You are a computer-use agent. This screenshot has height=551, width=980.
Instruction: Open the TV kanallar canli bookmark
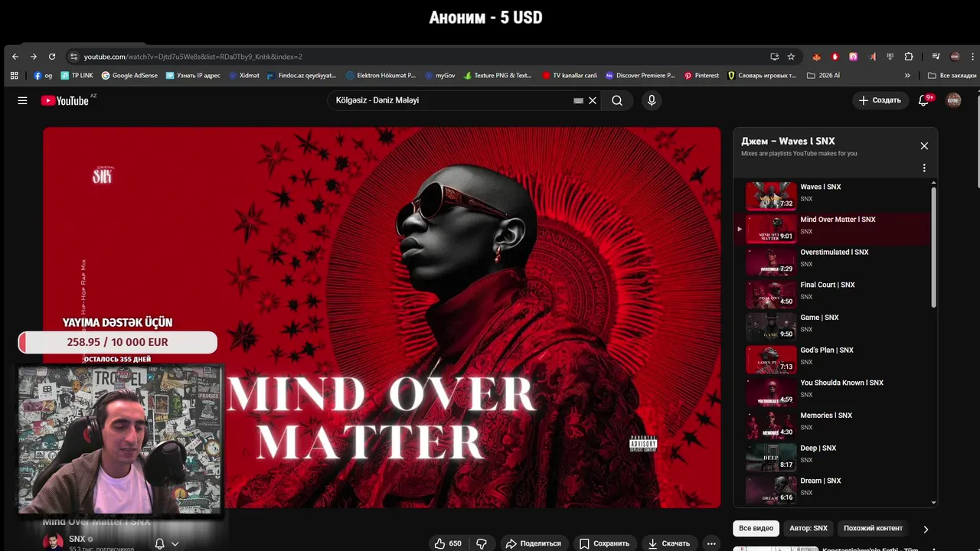pyautogui.click(x=570, y=76)
